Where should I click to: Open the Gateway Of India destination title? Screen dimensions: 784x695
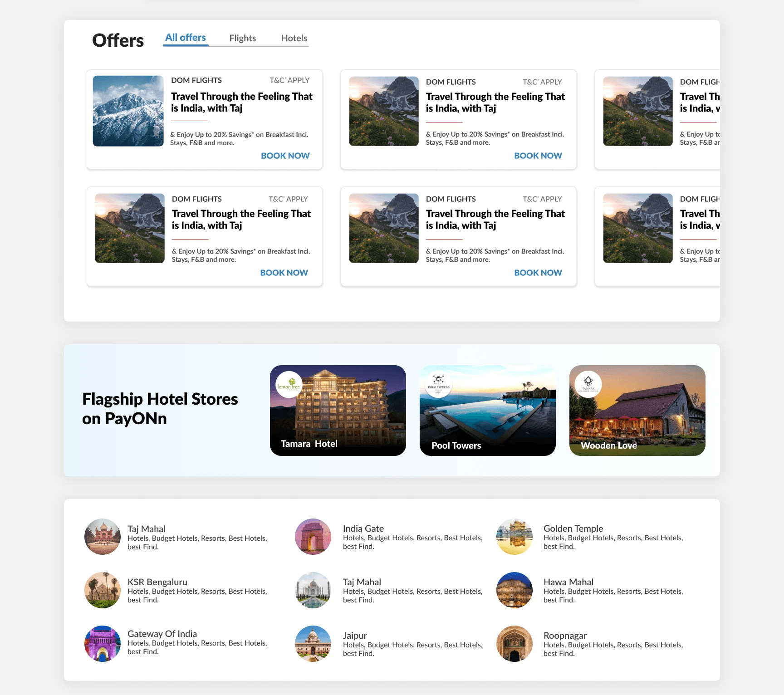(x=162, y=634)
